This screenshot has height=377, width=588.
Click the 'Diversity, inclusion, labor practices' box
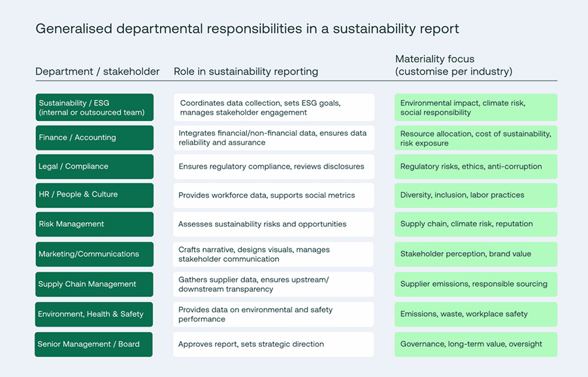pyautogui.click(x=476, y=195)
